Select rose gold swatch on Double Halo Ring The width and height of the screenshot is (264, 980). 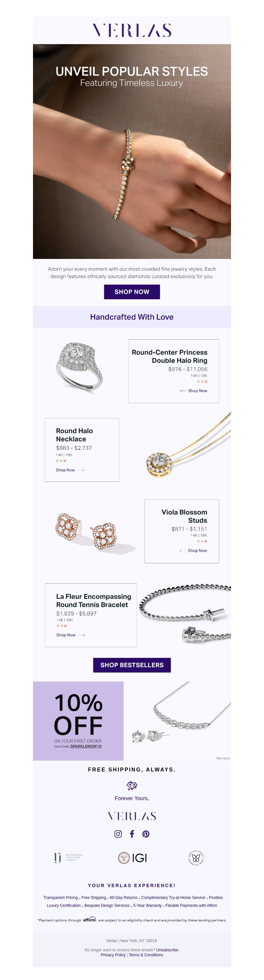pyautogui.click(x=206, y=381)
